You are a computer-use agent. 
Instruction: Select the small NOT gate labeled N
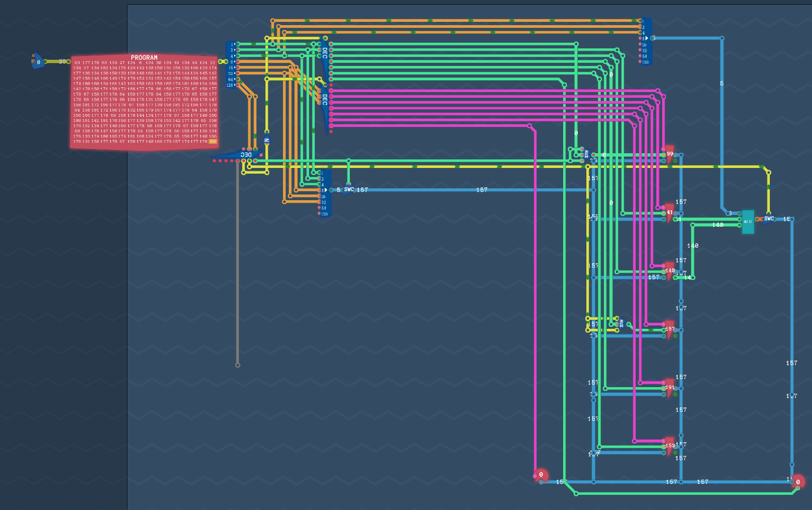point(266,140)
